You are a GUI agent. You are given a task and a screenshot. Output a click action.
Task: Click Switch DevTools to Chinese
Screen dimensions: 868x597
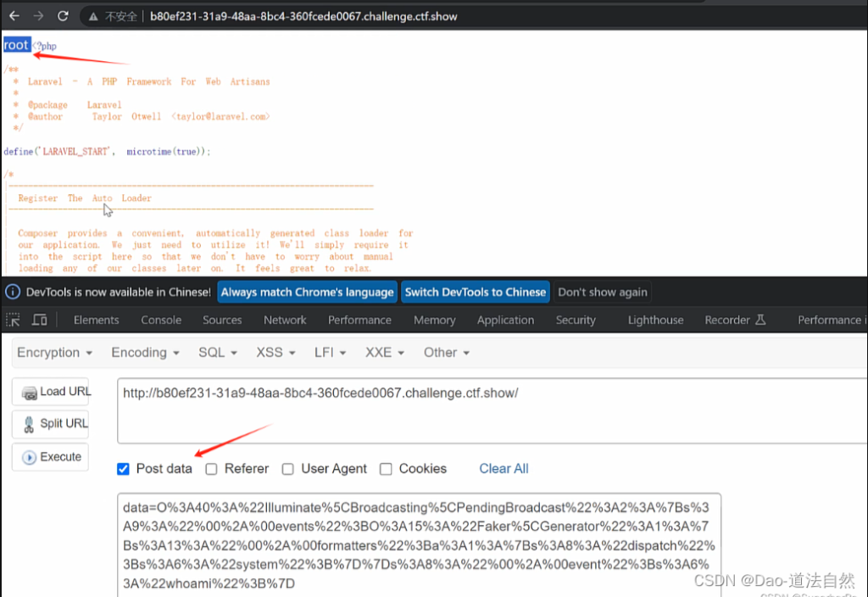point(475,292)
